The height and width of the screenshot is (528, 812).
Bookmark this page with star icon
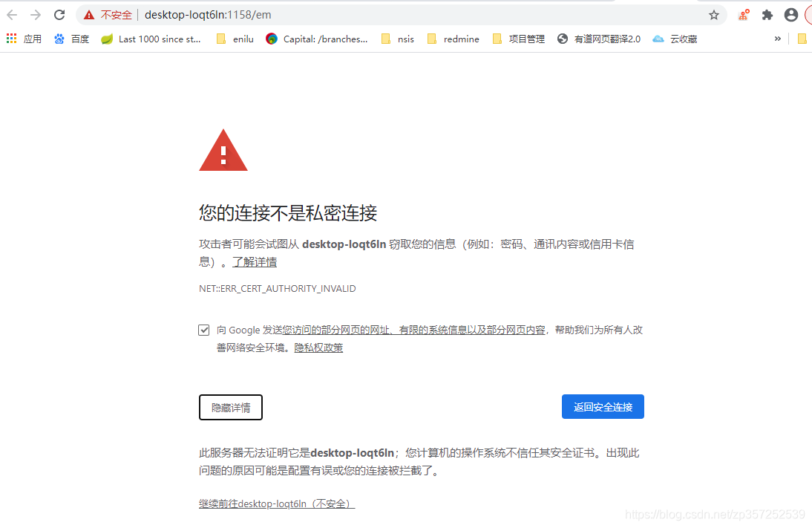[714, 15]
